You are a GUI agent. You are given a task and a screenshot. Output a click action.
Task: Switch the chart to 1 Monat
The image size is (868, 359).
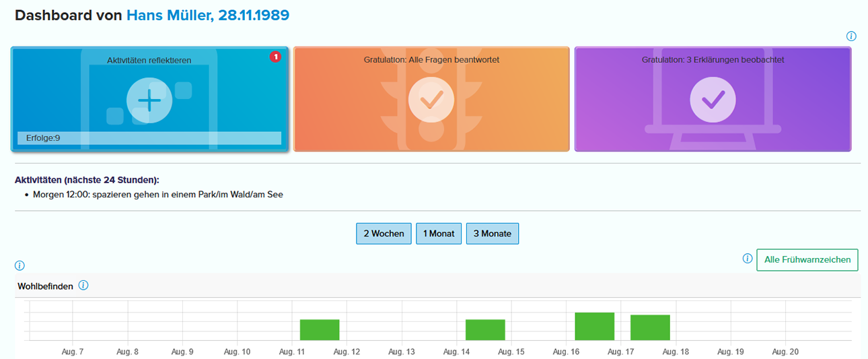(439, 234)
